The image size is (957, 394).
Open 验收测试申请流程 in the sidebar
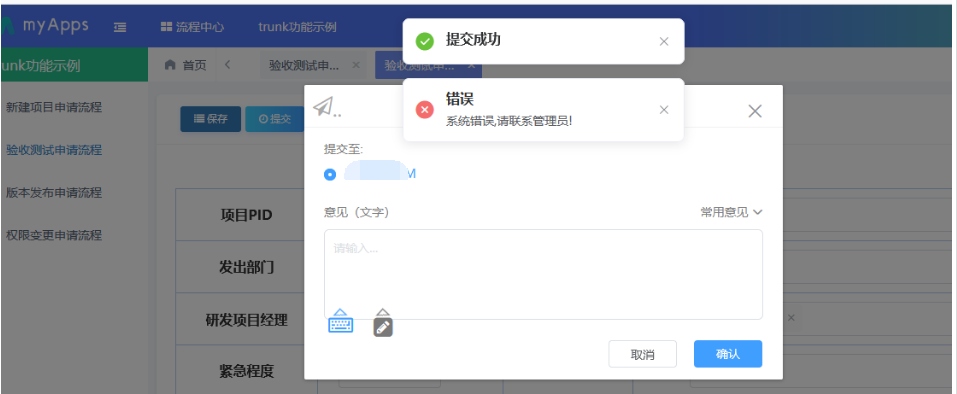(54, 150)
